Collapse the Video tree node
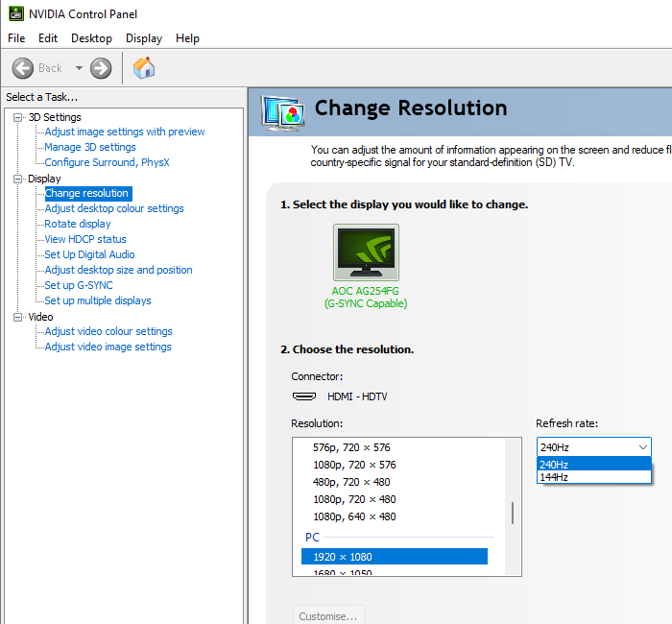Screen dimensions: 672x624 pos(17,317)
